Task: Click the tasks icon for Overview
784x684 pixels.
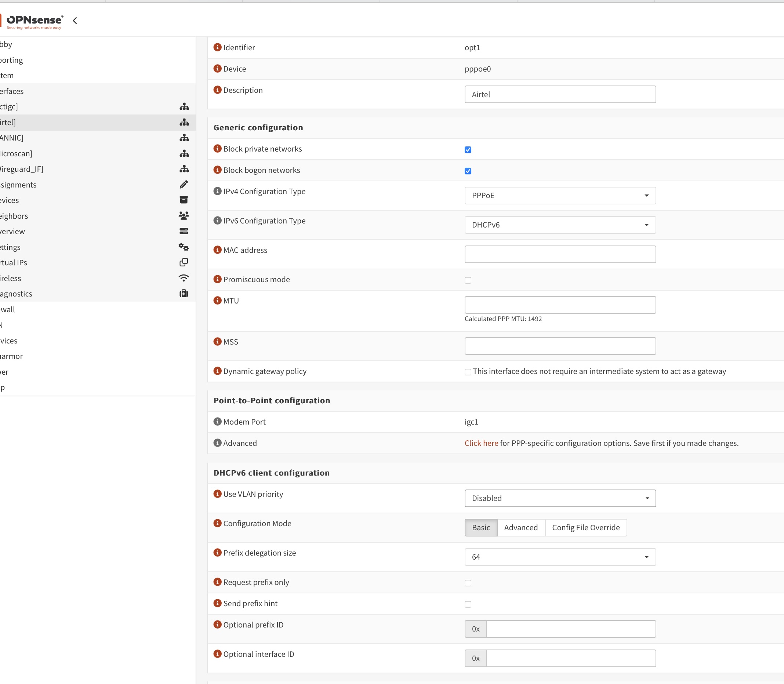Action: [184, 231]
